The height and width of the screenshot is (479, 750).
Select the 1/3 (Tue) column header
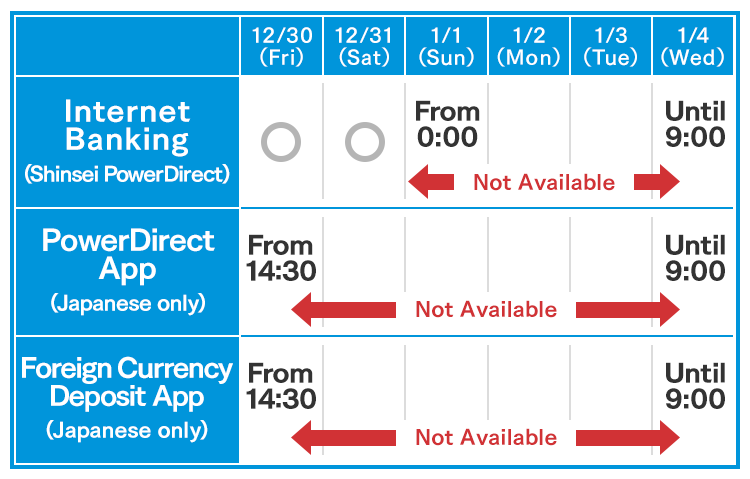[610, 46]
